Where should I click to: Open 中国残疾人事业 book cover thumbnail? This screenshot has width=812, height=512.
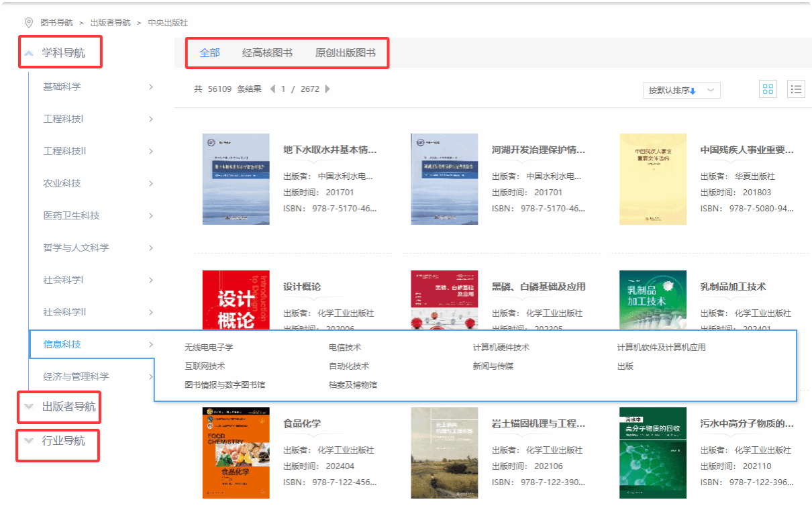(x=653, y=178)
